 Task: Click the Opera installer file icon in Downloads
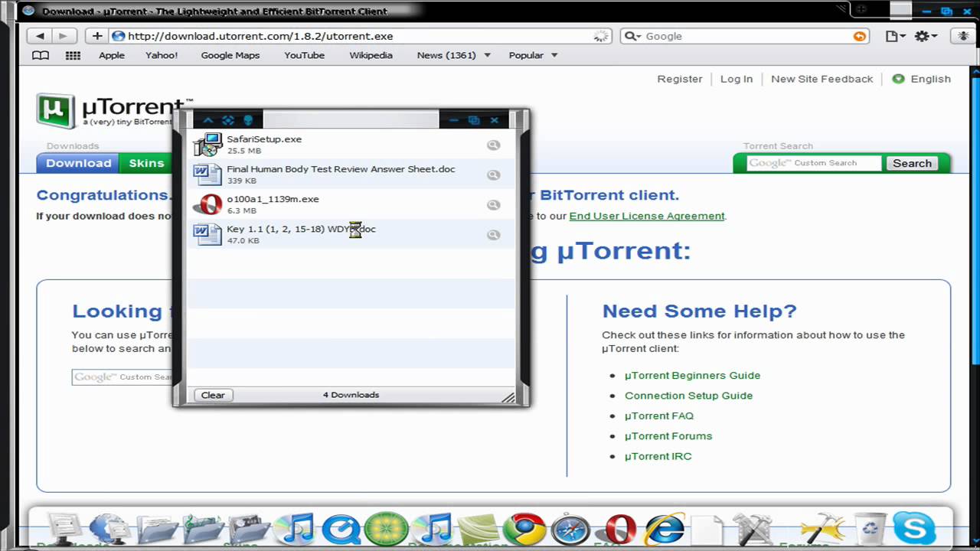click(207, 204)
